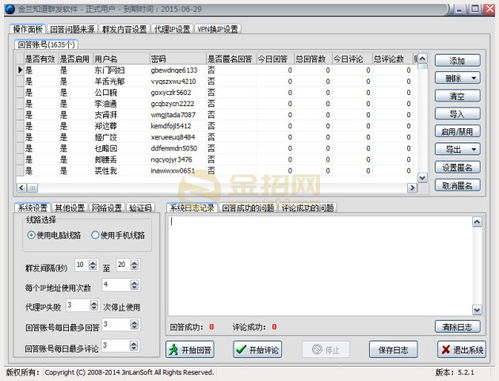Click the 添加 button
499x381 pixels.
click(457, 60)
